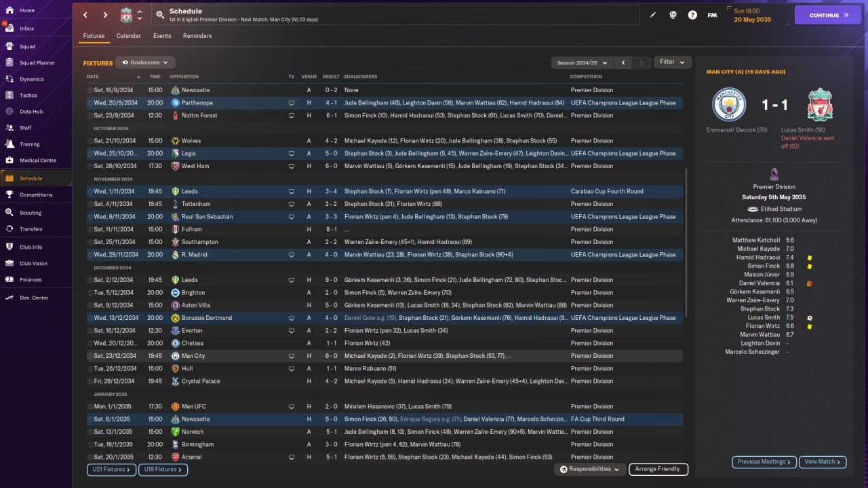Show the previous season with left chevron
The image size is (868, 488).
[624, 62]
